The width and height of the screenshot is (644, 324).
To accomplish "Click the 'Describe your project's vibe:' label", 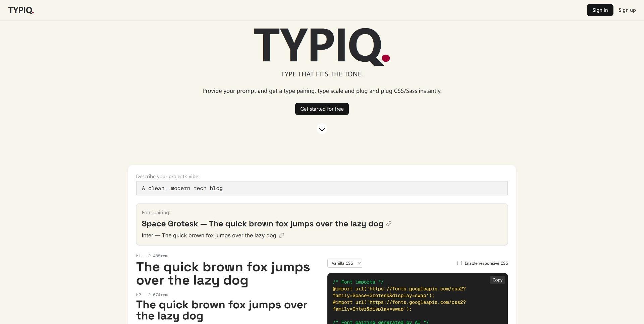I will (x=167, y=176).
